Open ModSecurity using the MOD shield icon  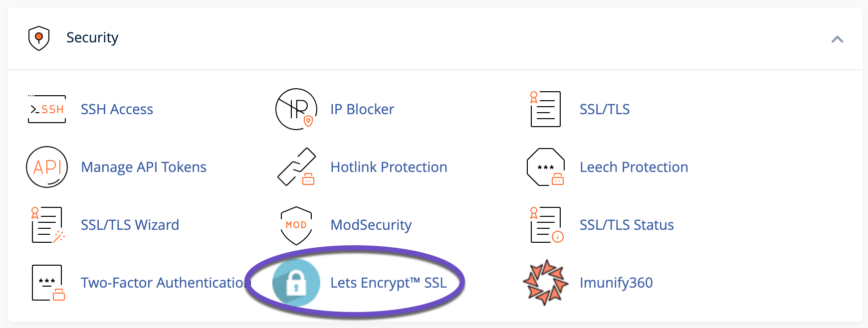[296, 225]
